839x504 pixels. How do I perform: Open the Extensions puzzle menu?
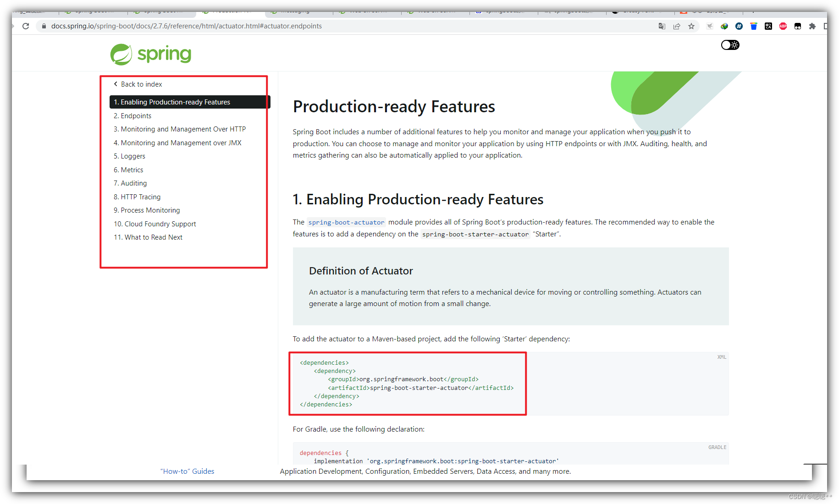tap(812, 26)
